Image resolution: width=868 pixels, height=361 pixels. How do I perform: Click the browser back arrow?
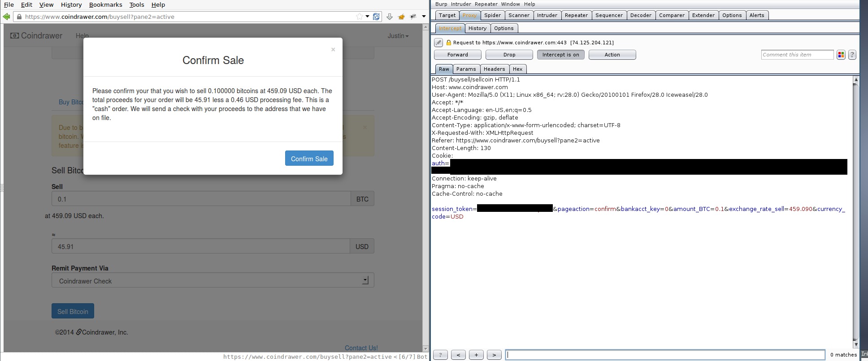[x=6, y=17]
